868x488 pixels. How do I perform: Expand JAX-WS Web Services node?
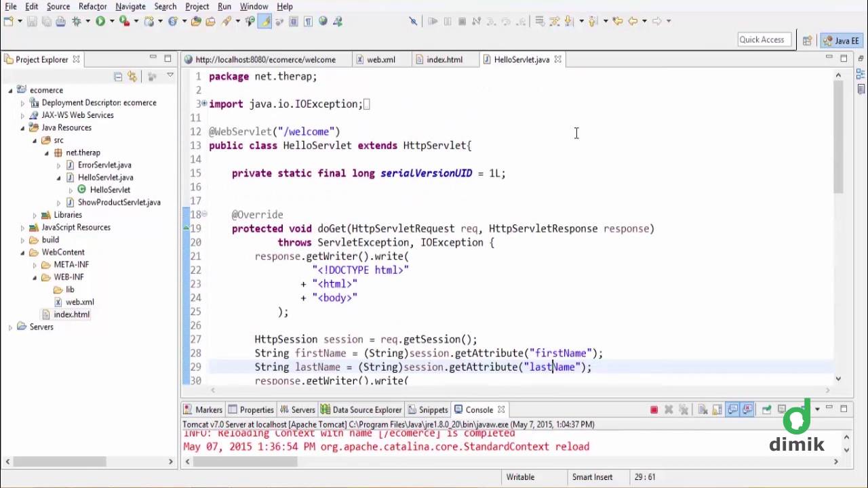click(22, 115)
